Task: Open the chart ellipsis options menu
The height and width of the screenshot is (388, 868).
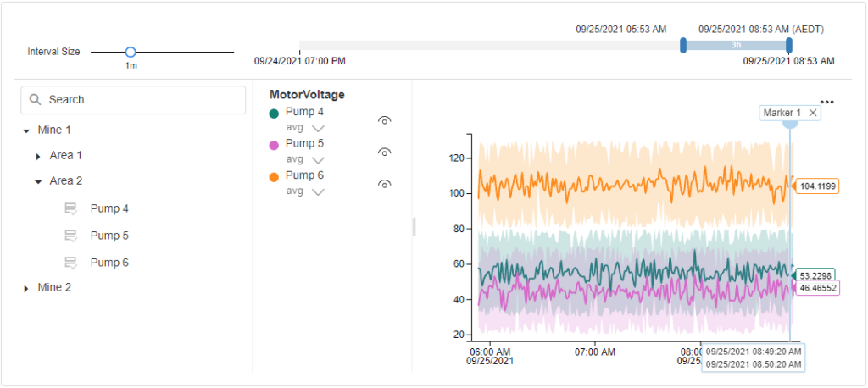Action: click(x=826, y=102)
